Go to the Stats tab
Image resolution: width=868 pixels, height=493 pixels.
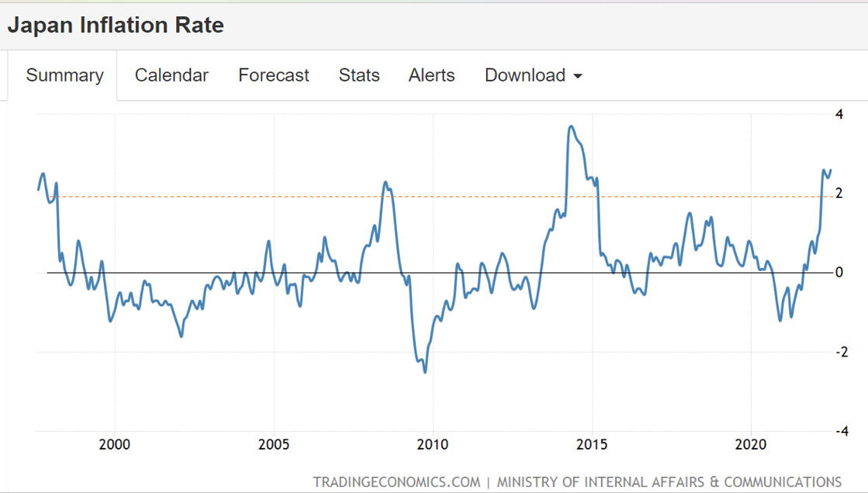359,75
